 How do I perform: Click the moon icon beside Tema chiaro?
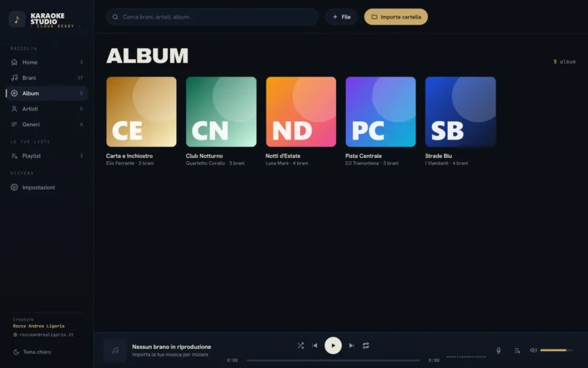[16, 352]
